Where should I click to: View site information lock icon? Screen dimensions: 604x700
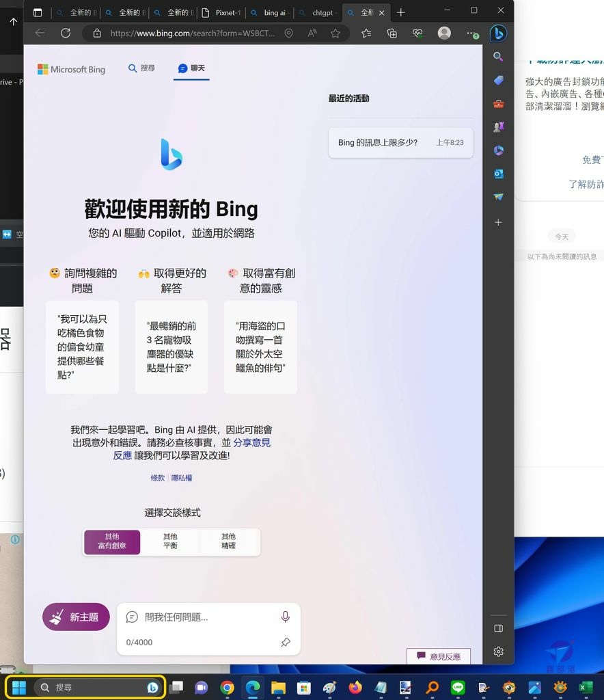tap(97, 33)
